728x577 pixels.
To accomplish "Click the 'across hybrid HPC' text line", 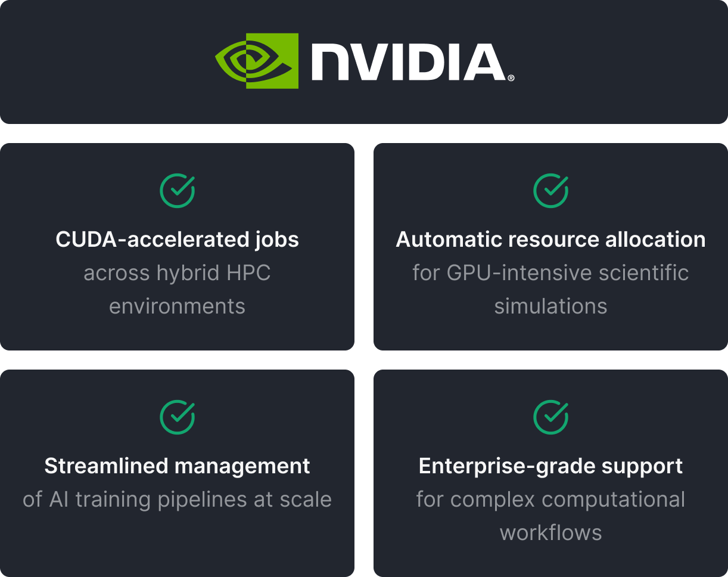I will (178, 273).
